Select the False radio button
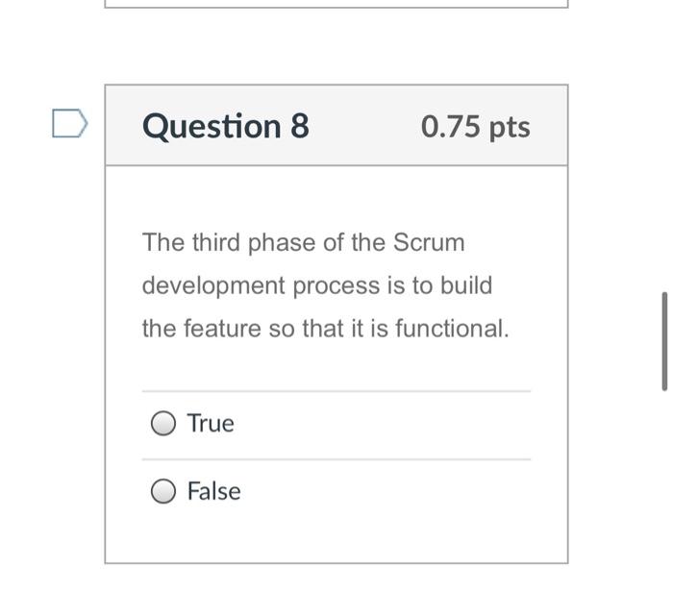Screen dimensions: 673x616 click(163, 492)
